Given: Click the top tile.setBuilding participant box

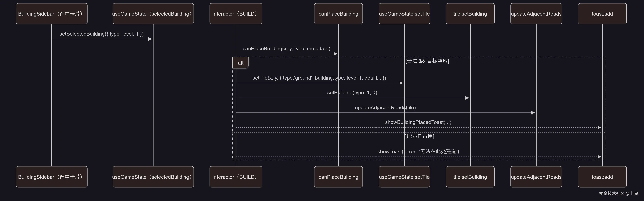Looking at the screenshot, I should pos(470,14).
